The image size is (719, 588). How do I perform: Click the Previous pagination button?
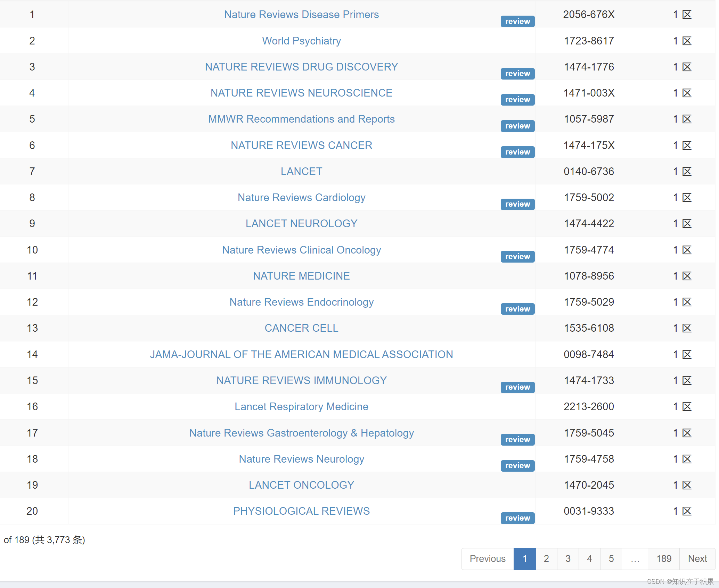(487, 559)
